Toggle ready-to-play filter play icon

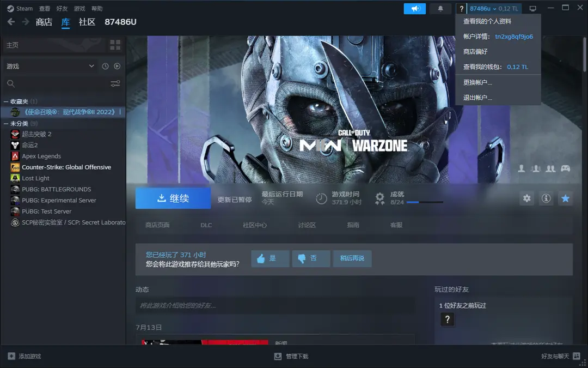point(118,66)
